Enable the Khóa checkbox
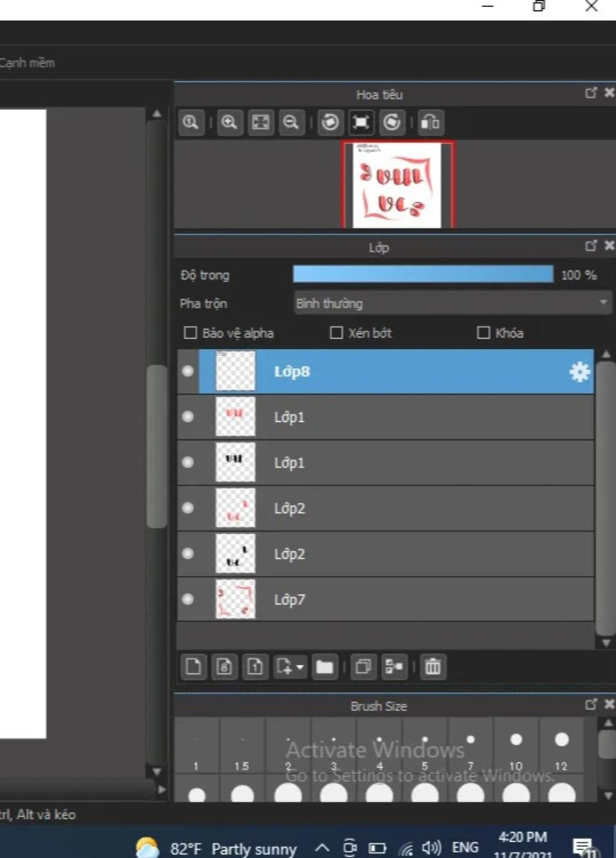This screenshot has height=858, width=616. coord(483,333)
